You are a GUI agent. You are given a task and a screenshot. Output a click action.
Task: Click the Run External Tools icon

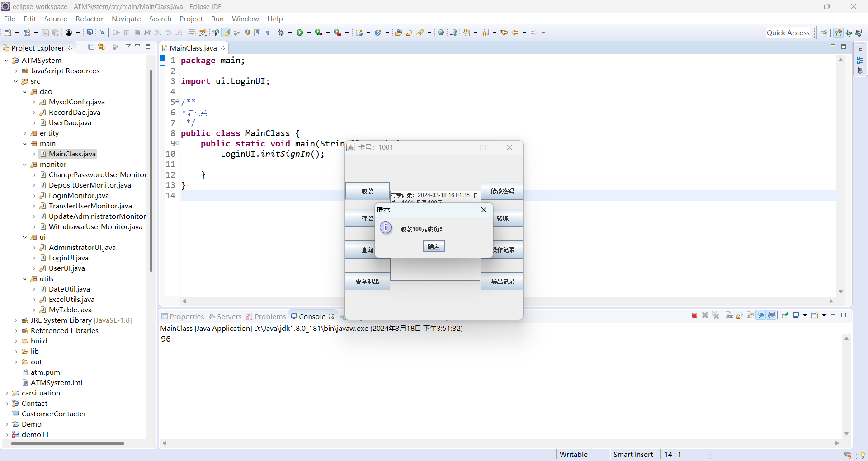(337, 33)
